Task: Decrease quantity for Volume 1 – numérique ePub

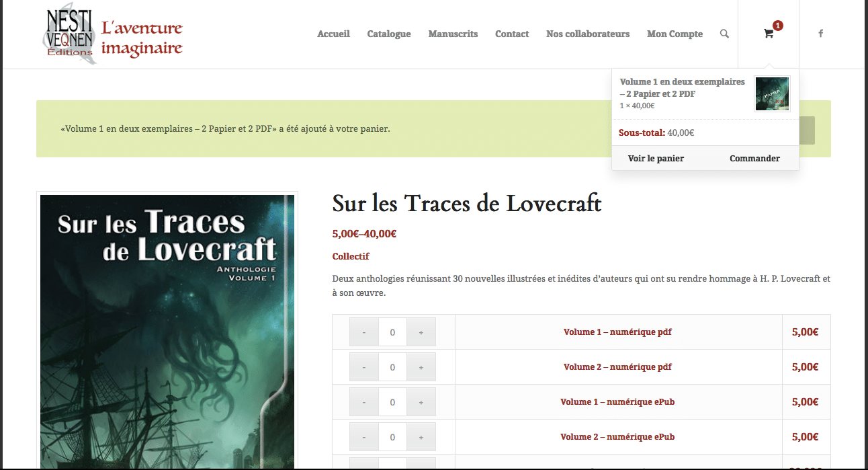Action: click(x=364, y=402)
